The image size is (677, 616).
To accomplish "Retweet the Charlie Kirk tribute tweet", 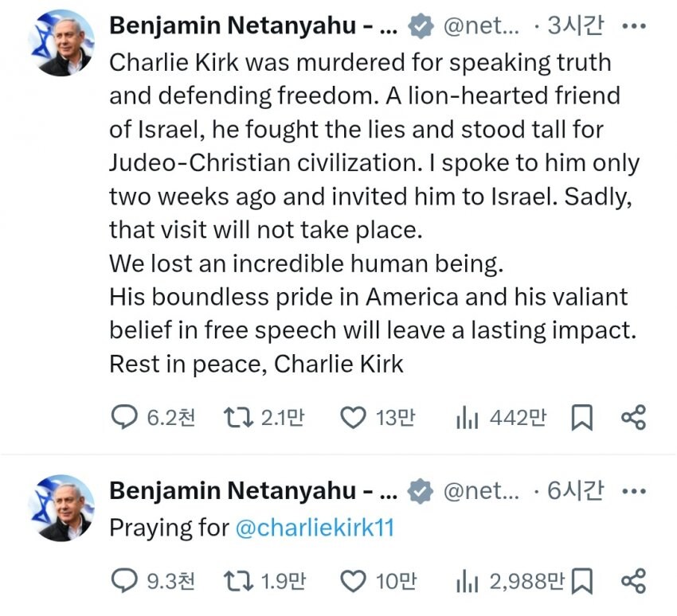I will [264, 418].
